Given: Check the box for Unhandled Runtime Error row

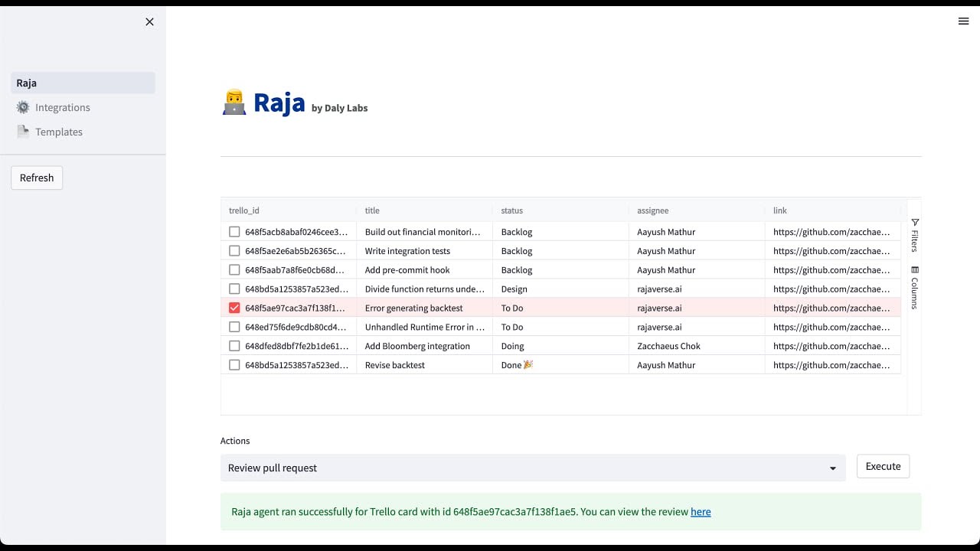Looking at the screenshot, I should (234, 327).
